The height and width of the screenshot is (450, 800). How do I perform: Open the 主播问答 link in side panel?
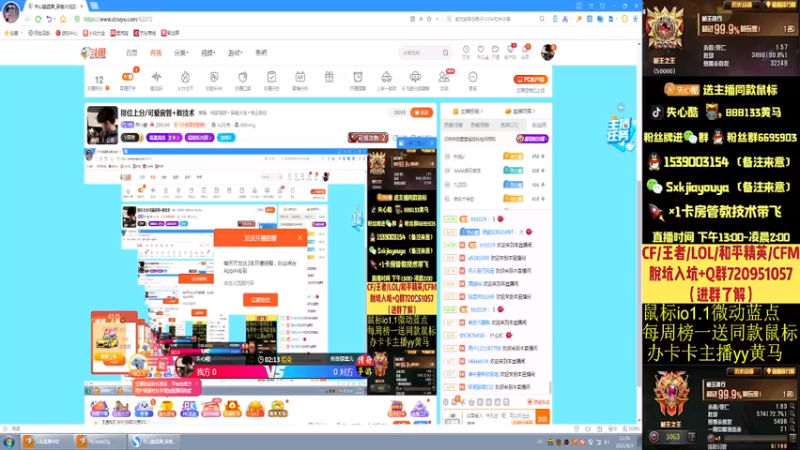(520, 111)
